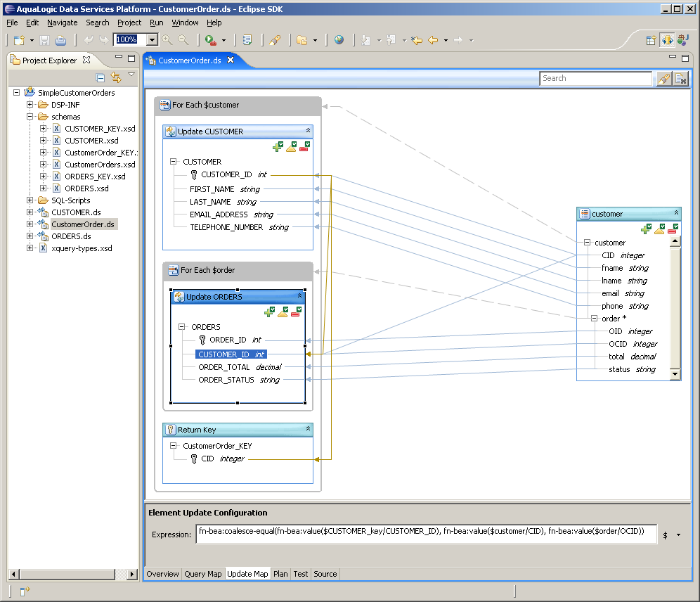This screenshot has height=602, width=700.
Task: Click the fast view icon in status bar
Action: pos(25,591)
